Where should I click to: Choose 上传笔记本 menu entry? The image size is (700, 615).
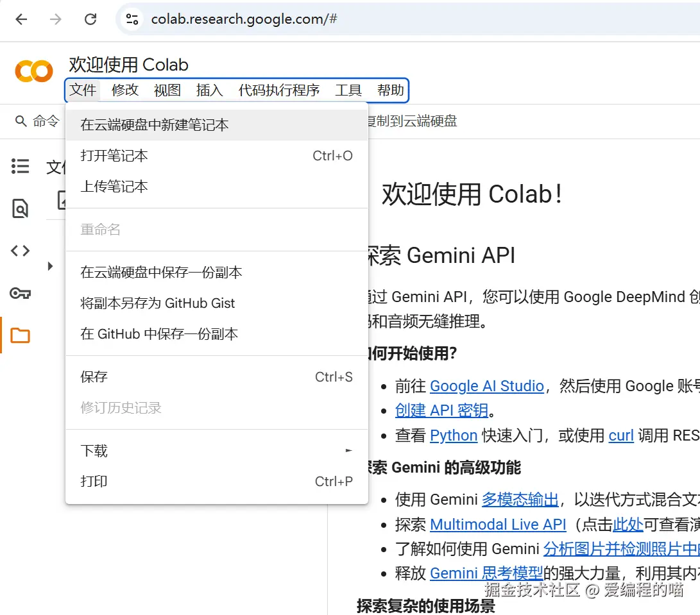[x=216, y=187]
